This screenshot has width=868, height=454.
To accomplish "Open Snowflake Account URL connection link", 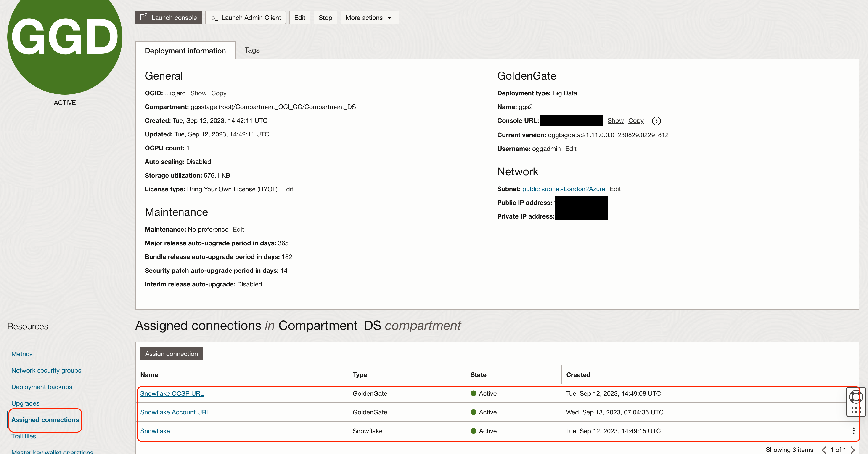I will (175, 412).
